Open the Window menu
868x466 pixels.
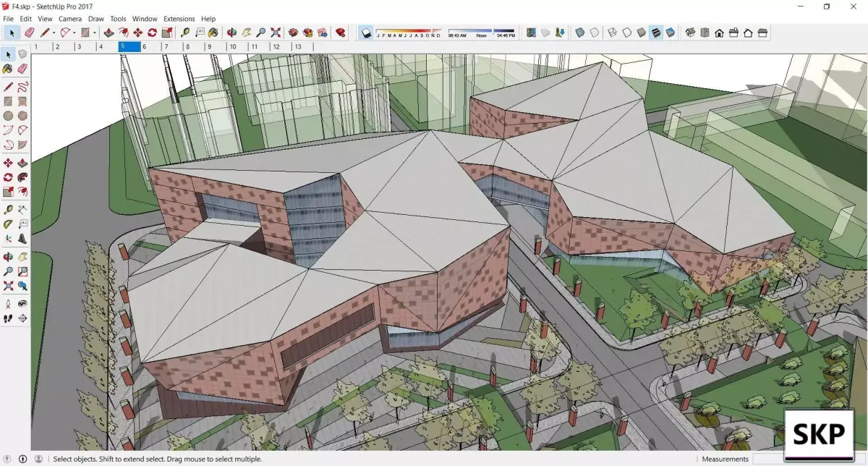pyautogui.click(x=145, y=19)
